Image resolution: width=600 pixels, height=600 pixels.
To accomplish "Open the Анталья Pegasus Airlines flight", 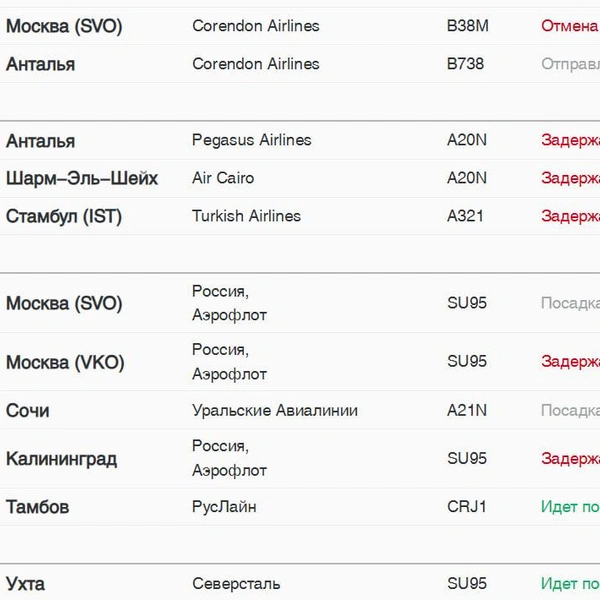I will coord(300,140).
